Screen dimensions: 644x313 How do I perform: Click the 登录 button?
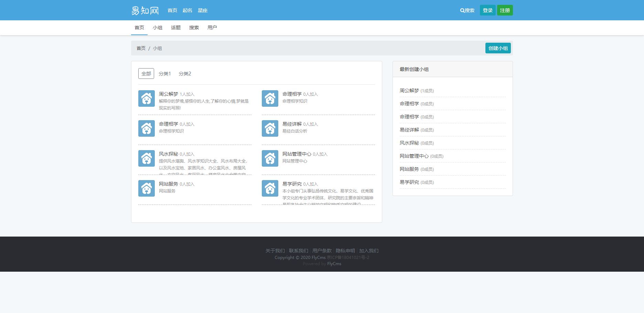487,10
